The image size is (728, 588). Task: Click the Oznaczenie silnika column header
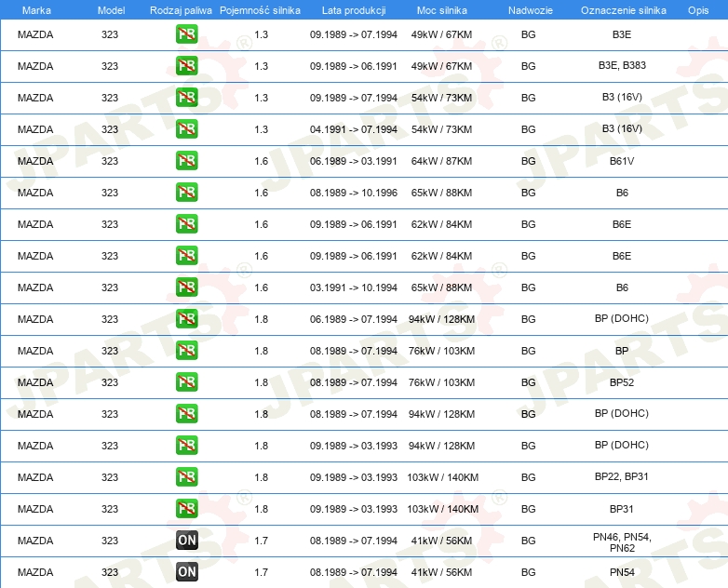[624, 10]
